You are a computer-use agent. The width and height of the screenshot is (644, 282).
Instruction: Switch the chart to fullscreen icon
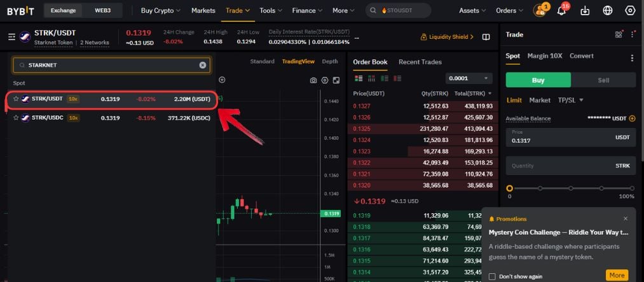pyautogui.click(x=336, y=80)
